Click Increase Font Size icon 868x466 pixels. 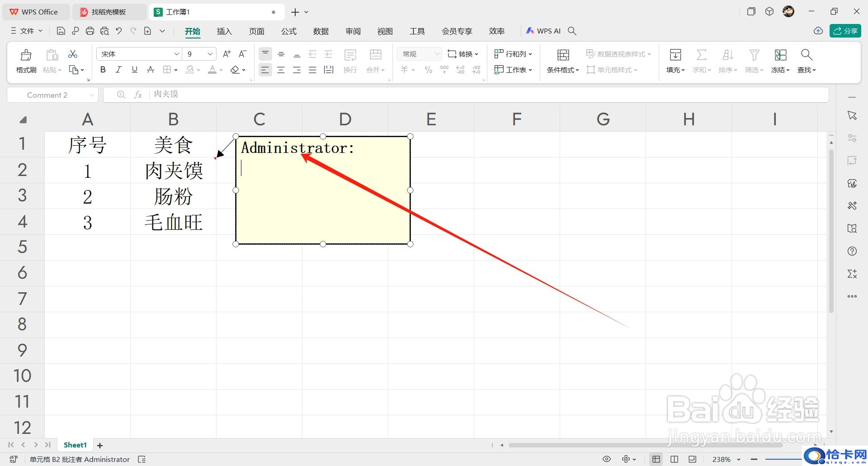227,54
